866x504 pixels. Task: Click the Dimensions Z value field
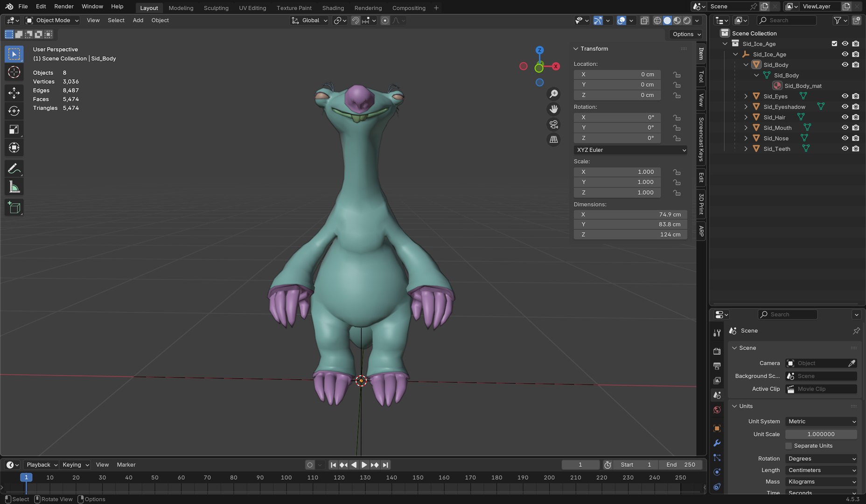(x=630, y=235)
